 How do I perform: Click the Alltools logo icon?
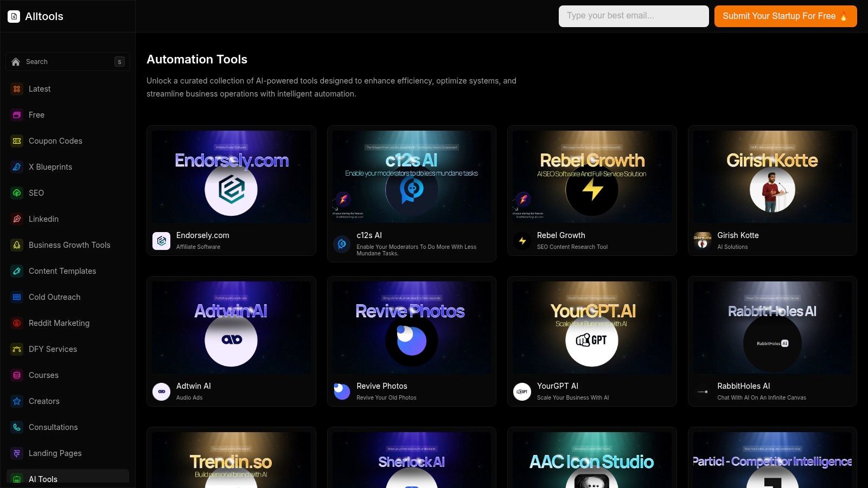tap(14, 16)
